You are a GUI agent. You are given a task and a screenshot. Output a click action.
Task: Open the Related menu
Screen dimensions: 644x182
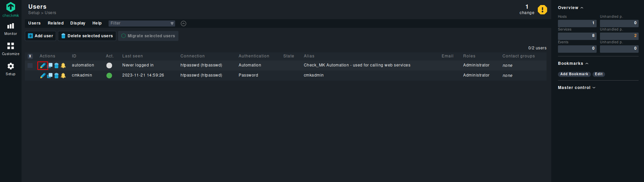[55, 23]
